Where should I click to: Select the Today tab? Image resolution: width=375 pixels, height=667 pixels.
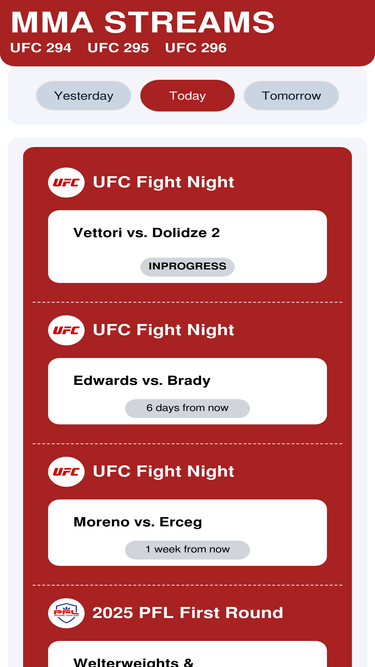tap(188, 96)
